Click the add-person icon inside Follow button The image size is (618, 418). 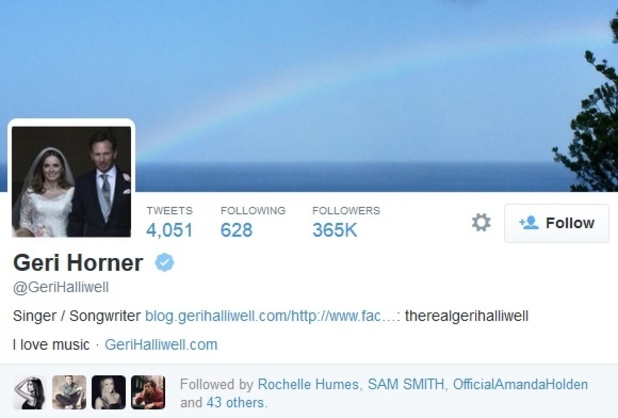[x=529, y=223]
